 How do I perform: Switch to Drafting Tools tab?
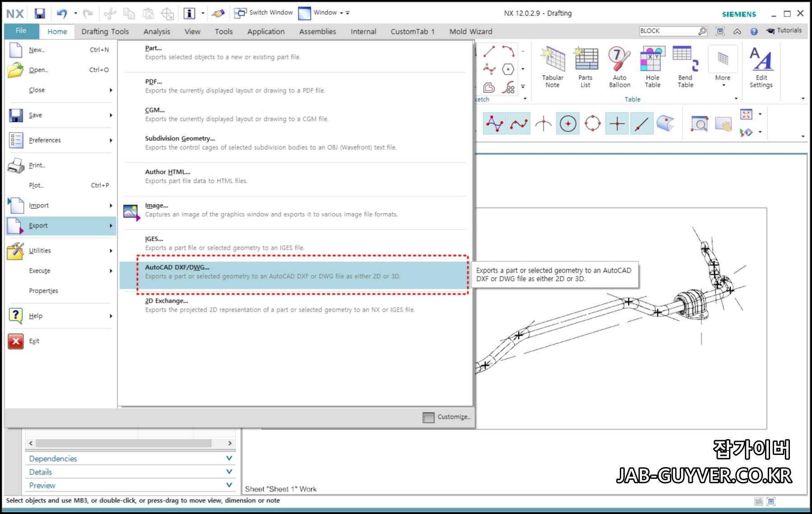105,32
